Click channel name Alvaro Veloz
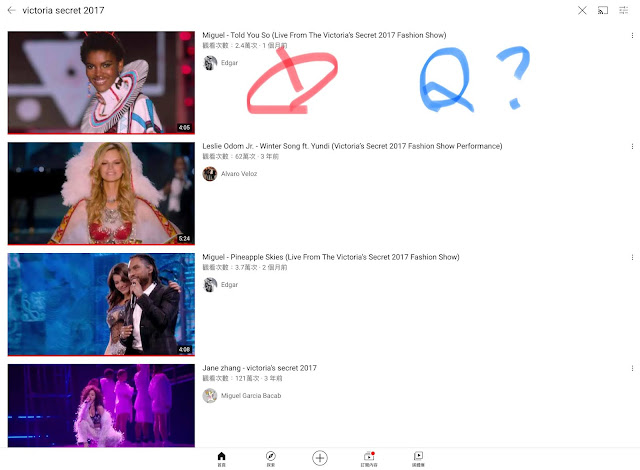Screen dimensions: 640x470 pyautogui.click(x=239, y=174)
